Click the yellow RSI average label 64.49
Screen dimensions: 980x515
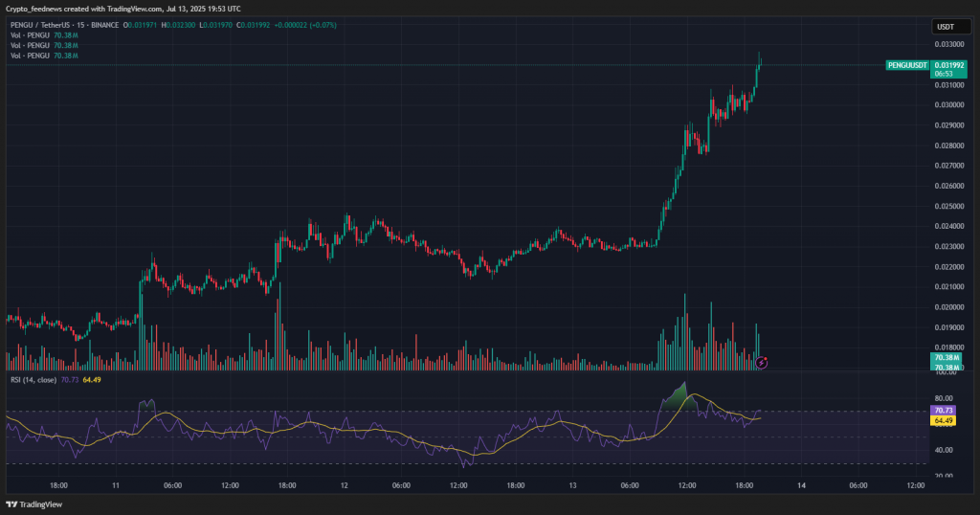click(x=943, y=420)
